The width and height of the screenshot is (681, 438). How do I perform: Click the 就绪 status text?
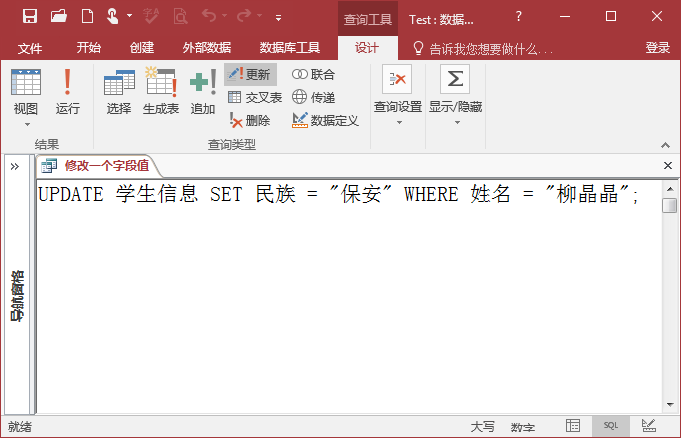(20, 427)
